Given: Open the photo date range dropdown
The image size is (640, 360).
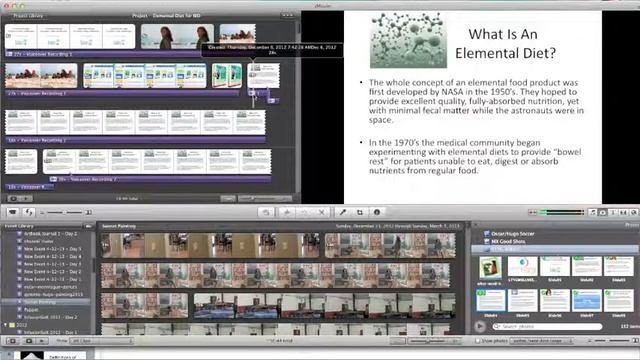Looking at the screenshot, I should 542,341.
